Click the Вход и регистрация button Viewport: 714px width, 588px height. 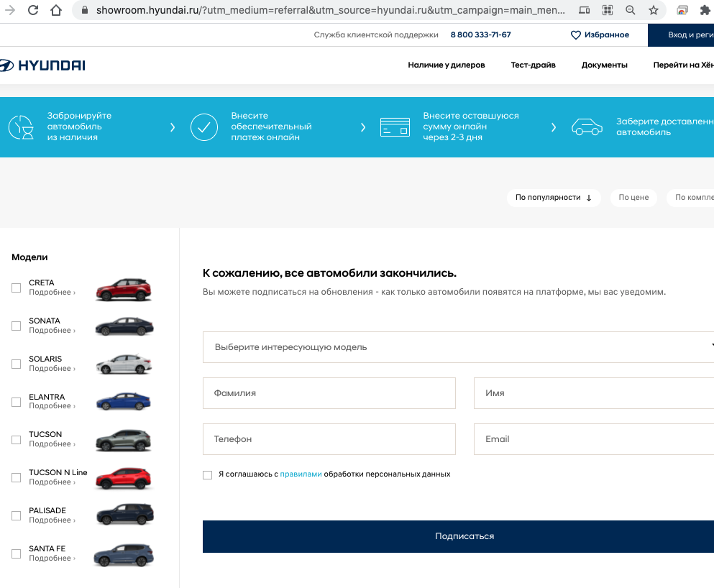tap(681, 35)
